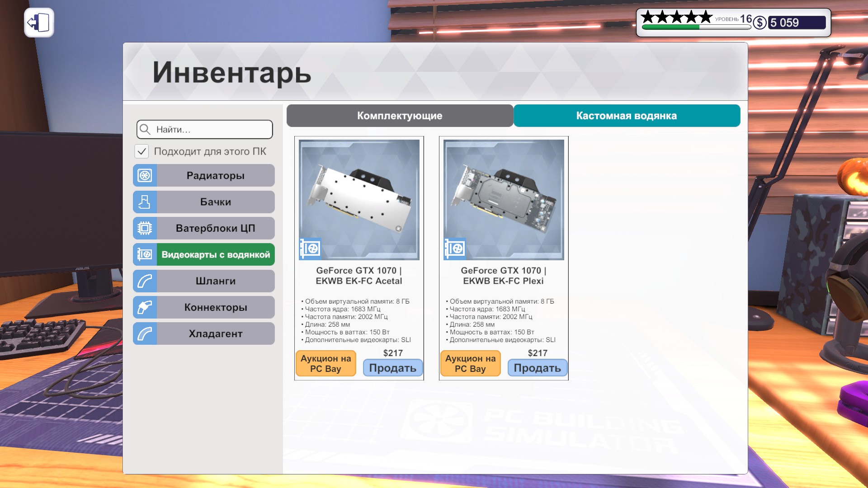Click the fitting icon next to Коннекторы
The height and width of the screenshot is (488, 868).
[145, 307]
